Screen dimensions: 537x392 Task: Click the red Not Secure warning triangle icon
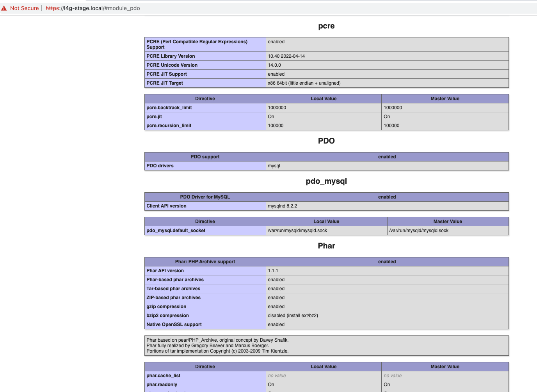pos(4,8)
